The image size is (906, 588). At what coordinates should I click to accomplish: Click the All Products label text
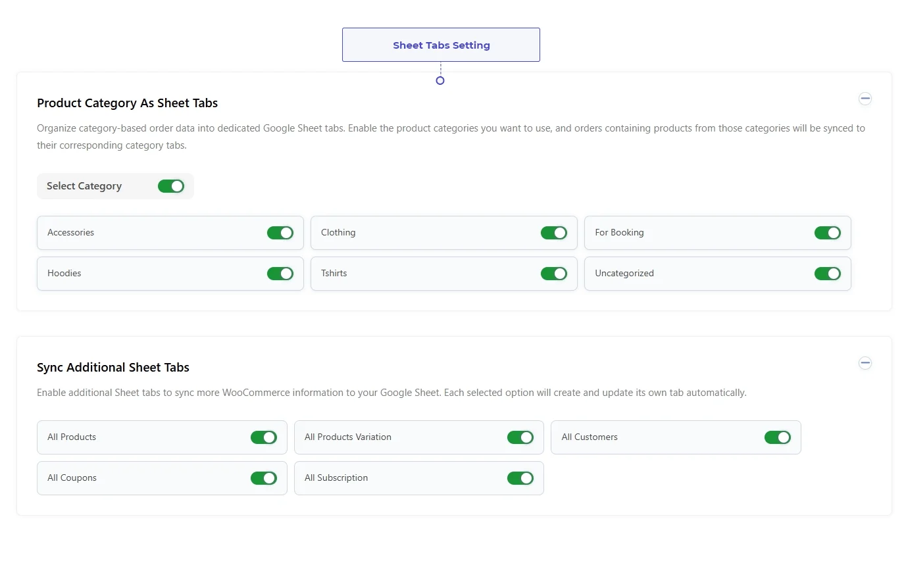pos(72,437)
